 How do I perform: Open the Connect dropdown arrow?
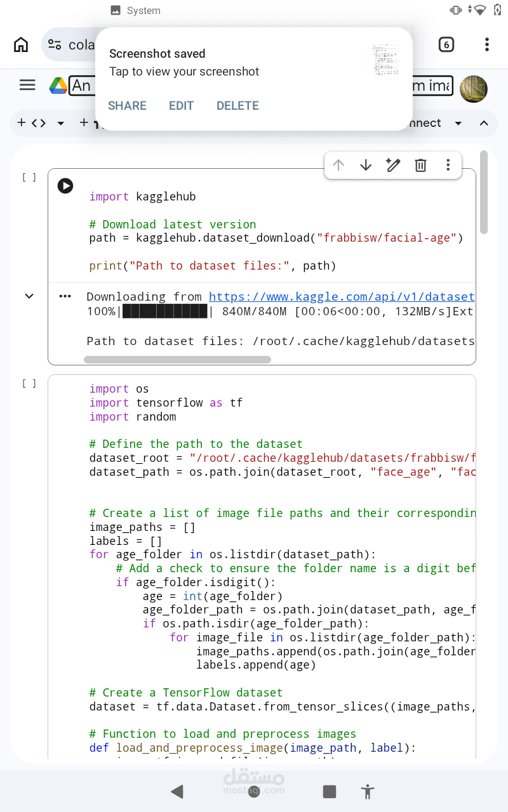(458, 123)
